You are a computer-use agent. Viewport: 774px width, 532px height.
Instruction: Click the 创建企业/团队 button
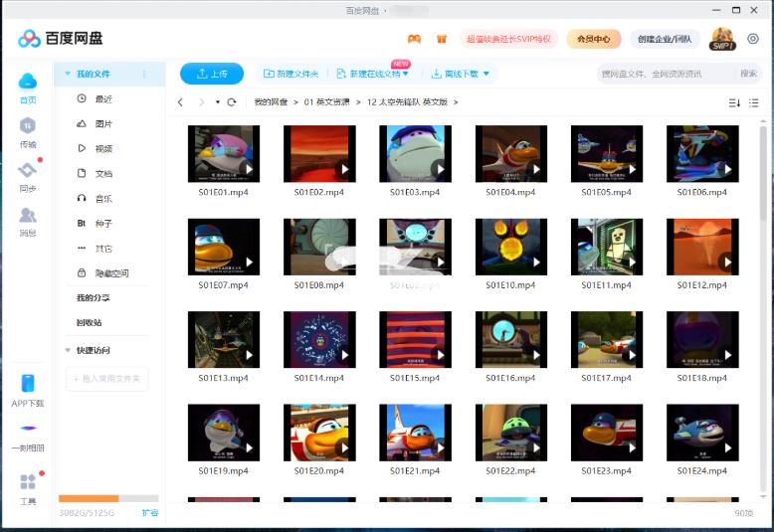pyautogui.click(x=665, y=39)
